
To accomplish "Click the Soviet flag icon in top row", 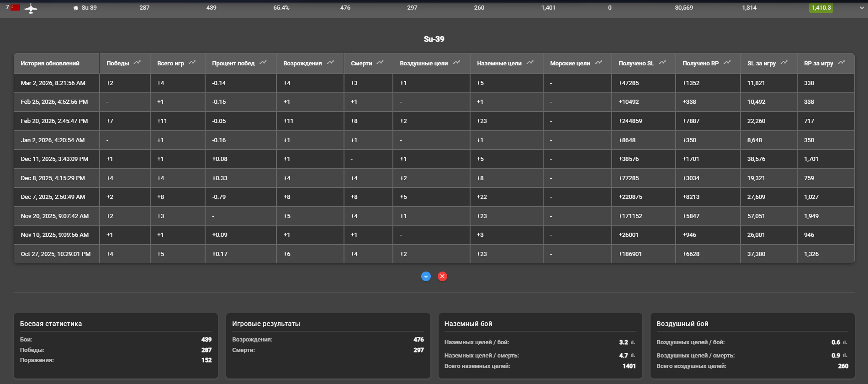I will 16,8.
